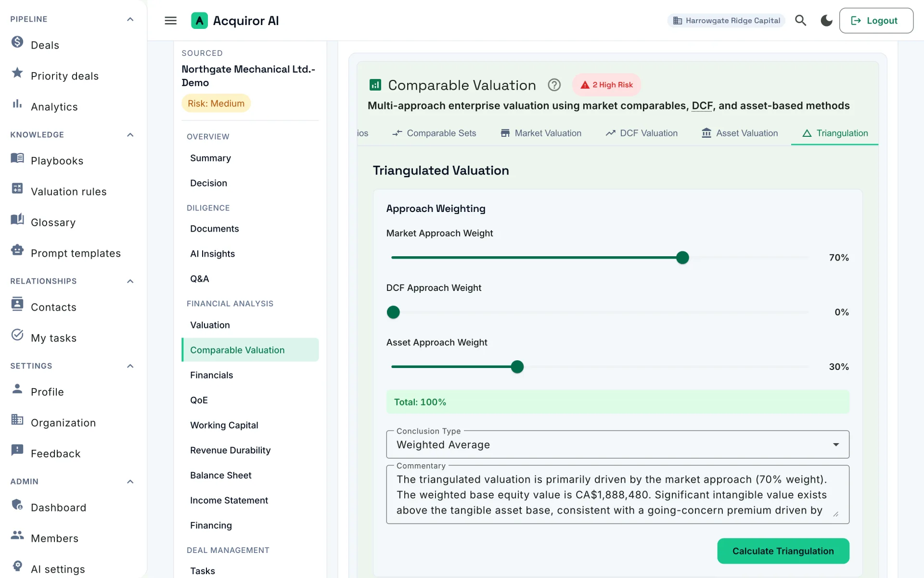
Task: Collapse the SETTINGS section
Action: [130, 366]
